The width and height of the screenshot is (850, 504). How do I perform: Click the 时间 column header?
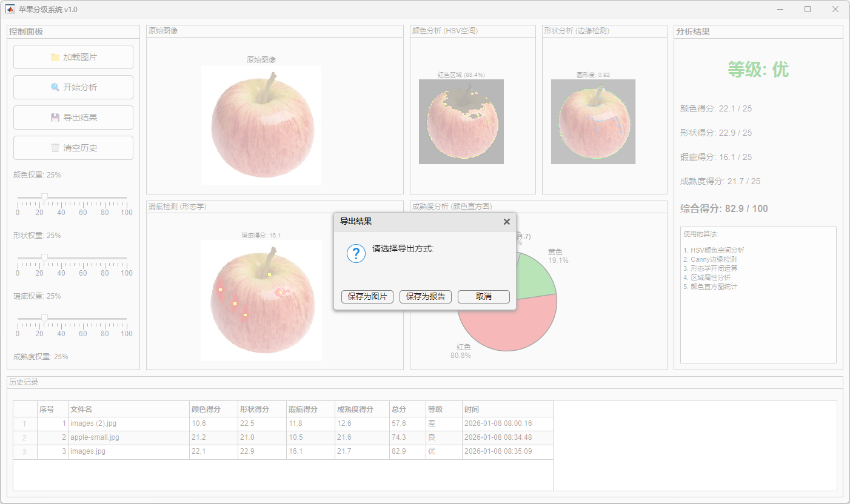coord(507,409)
